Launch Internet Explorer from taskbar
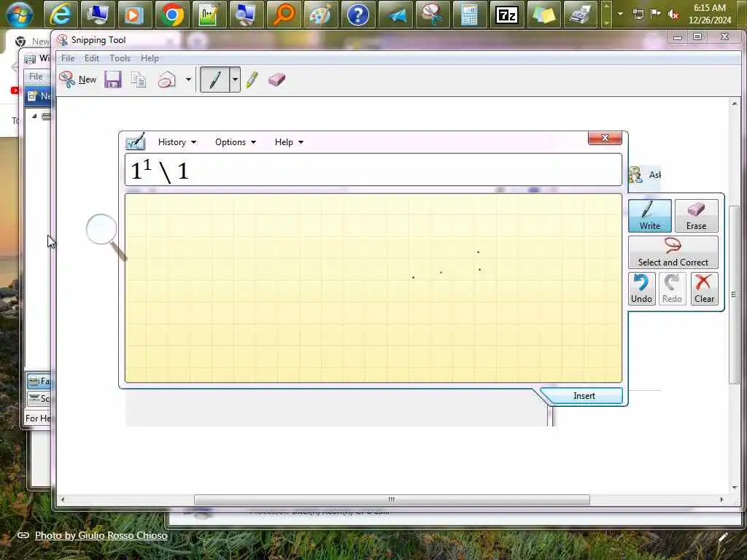The height and width of the screenshot is (560, 747). (x=60, y=15)
